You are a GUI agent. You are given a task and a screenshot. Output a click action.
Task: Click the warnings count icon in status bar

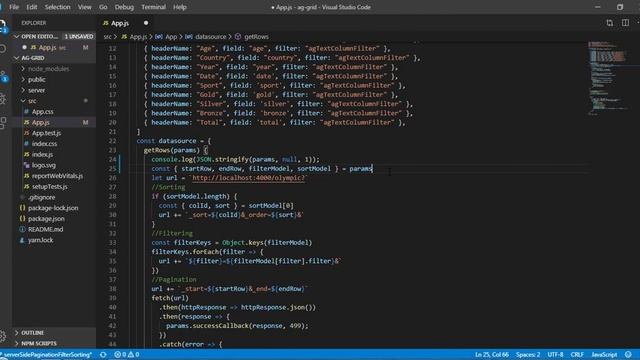(x=131, y=355)
